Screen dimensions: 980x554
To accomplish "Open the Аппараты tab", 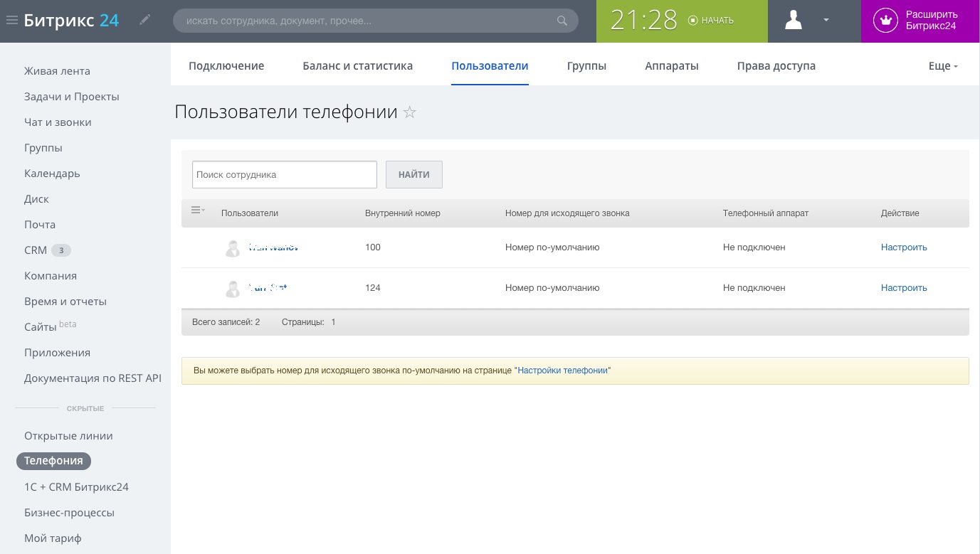I will pos(671,66).
